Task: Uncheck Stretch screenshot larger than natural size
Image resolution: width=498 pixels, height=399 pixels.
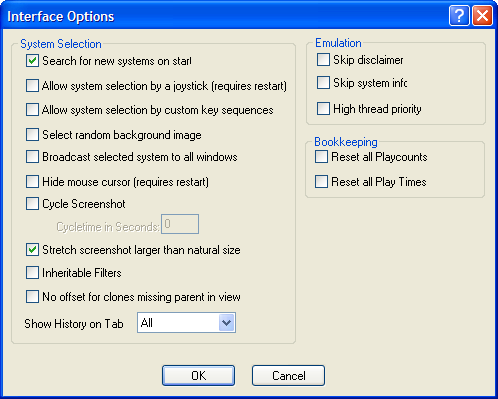Action: click(x=32, y=250)
